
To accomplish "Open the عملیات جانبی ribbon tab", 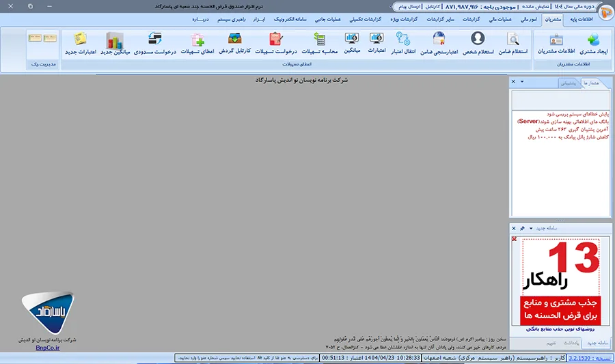I will click(327, 19).
